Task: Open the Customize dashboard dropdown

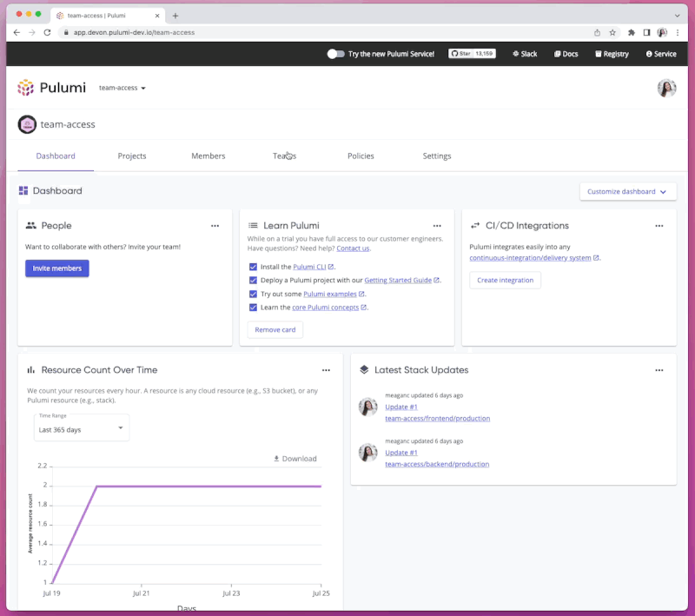Action: [x=627, y=191]
